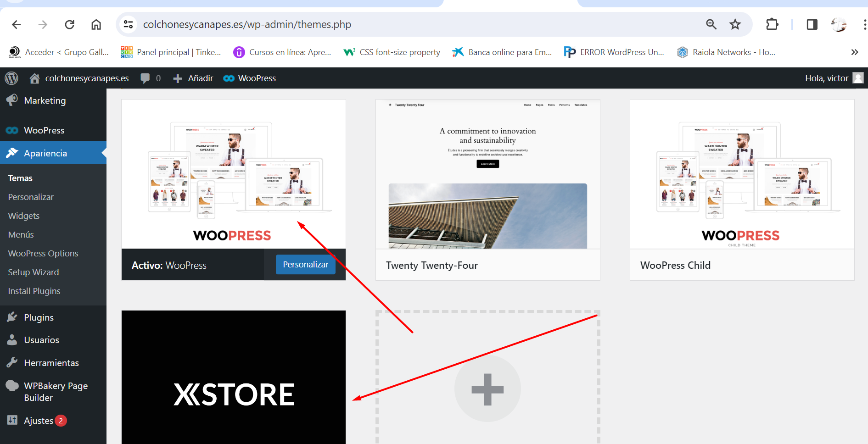Viewport: 868px width, 444px height.
Task: Open Marketing in the sidebar
Action: pos(53,100)
